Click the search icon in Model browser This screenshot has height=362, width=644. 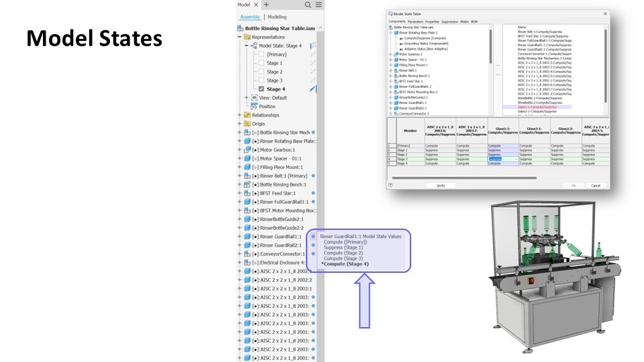click(x=308, y=5)
